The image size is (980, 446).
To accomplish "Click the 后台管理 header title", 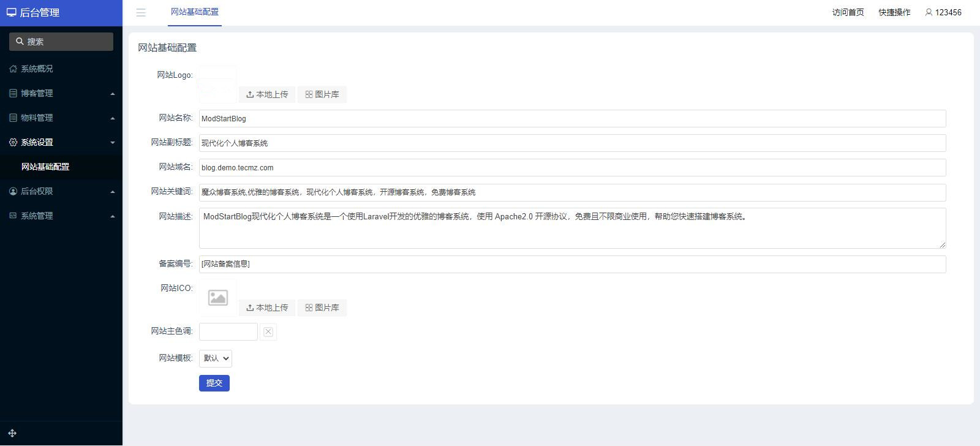I will (39, 12).
